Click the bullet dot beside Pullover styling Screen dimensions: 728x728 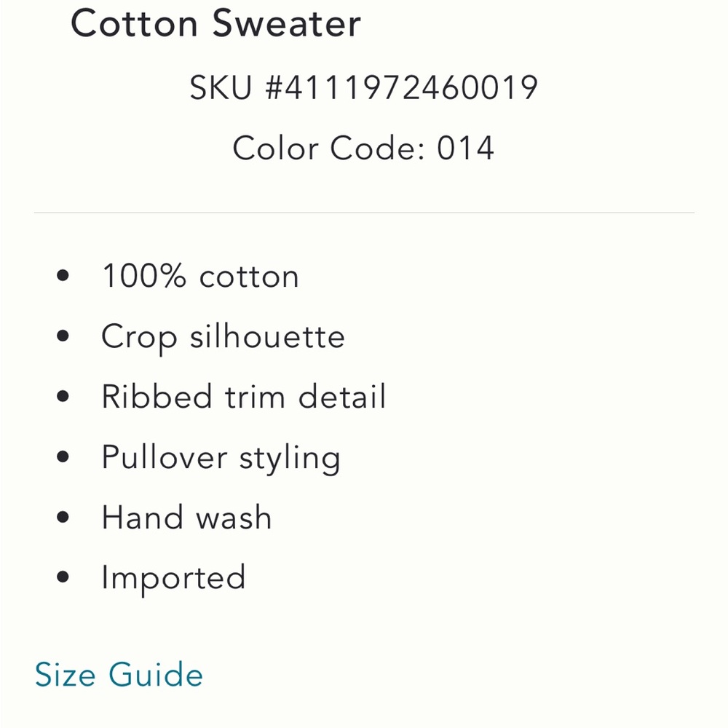tap(63, 456)
